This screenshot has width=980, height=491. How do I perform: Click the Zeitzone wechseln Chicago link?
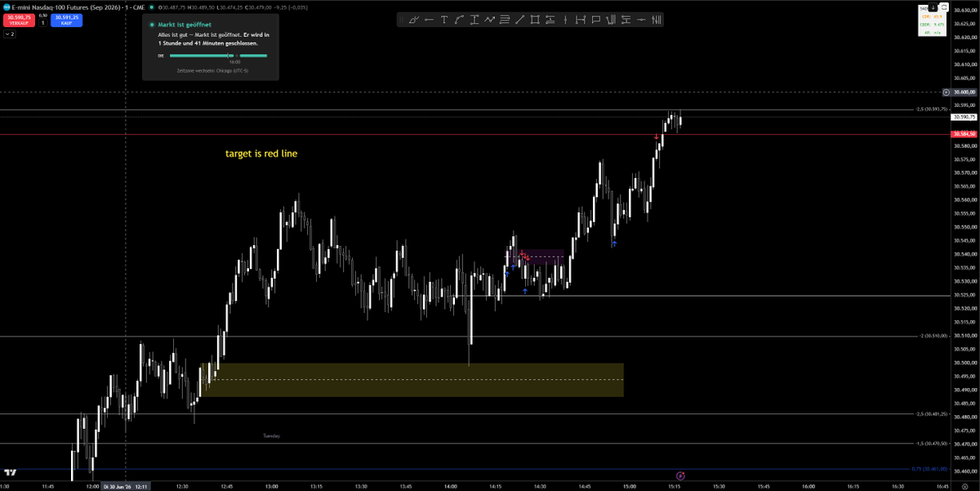pos(212,71)
